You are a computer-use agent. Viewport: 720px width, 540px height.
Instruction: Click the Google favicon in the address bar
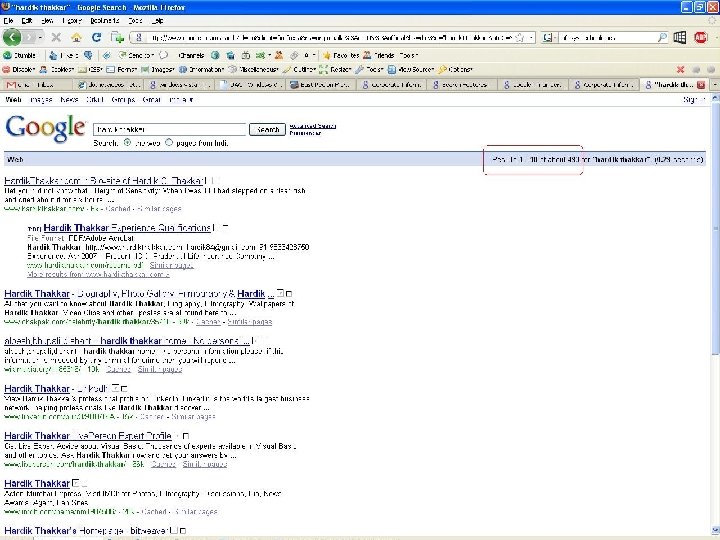pyautogui.click(x=139, y=38)
